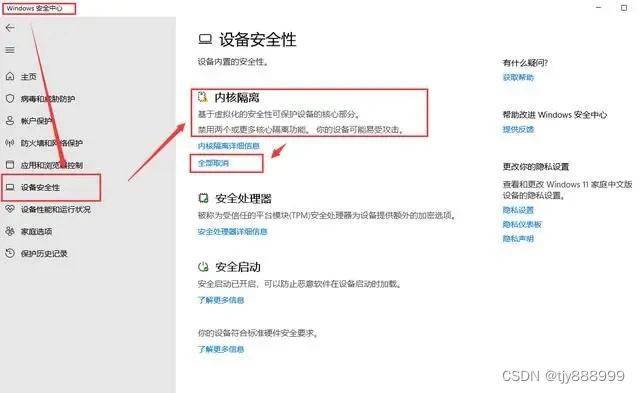Viewport: 640px width, 393px height.
Task: Click the 内核隔离 warning chip icon
Action: click(x=203, y=97)
